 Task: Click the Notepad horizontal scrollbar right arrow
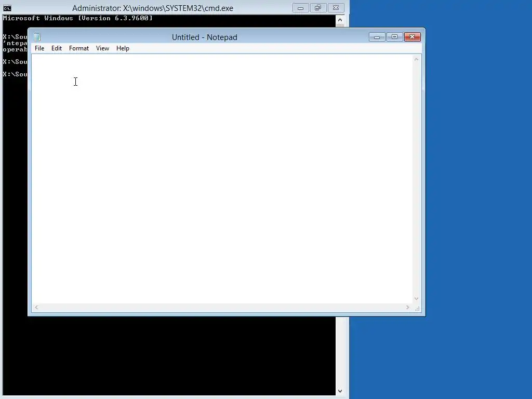coord(407,308)
